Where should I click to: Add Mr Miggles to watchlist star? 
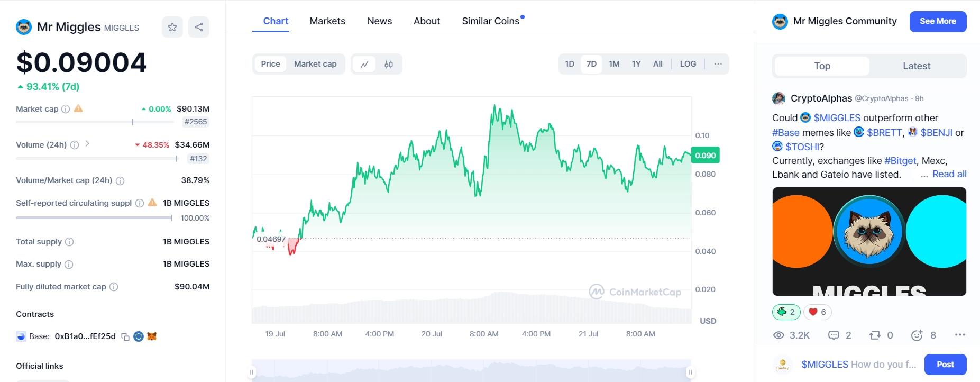[x=172, y=27]
